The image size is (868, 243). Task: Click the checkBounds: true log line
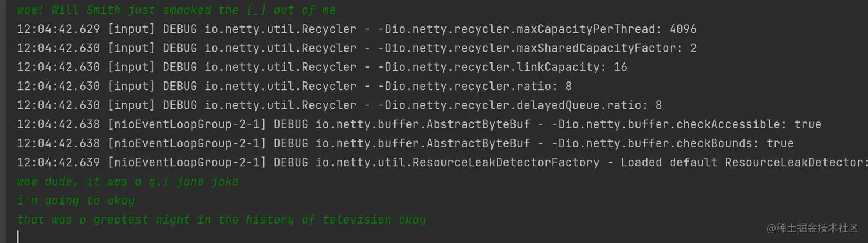point(405,143)
